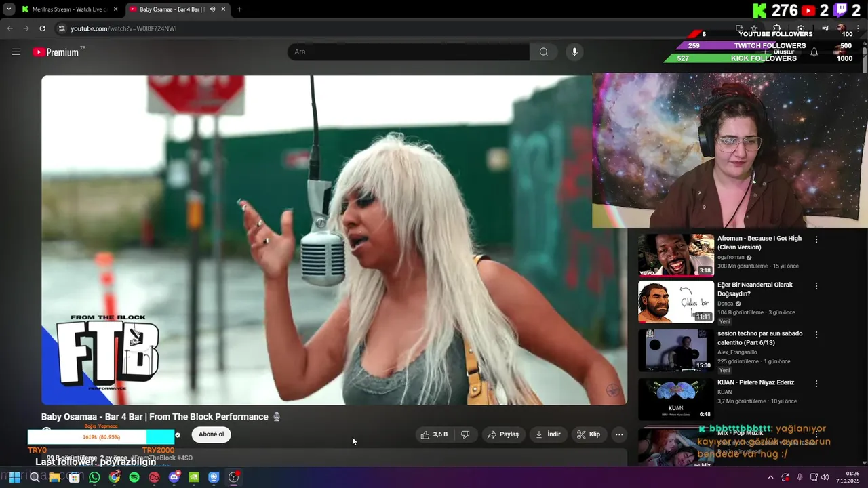This screenshot has height=488, width=868.
Task: Close the Merinas Stream tab
Action: coord(115,9)
